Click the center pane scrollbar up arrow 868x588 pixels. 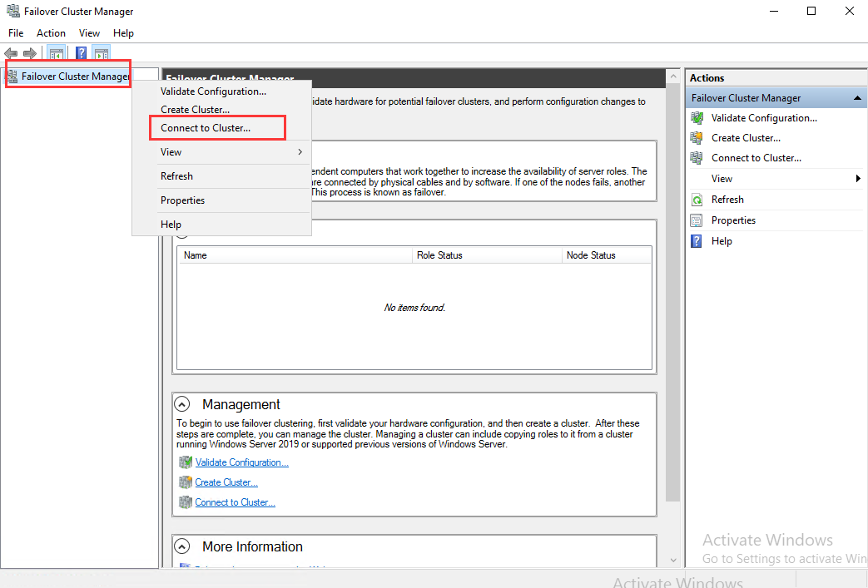tap(673, 77)
